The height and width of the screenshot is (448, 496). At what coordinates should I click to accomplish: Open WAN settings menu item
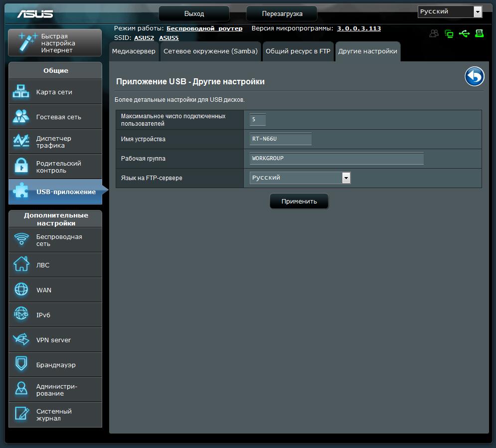click(55, 290)
